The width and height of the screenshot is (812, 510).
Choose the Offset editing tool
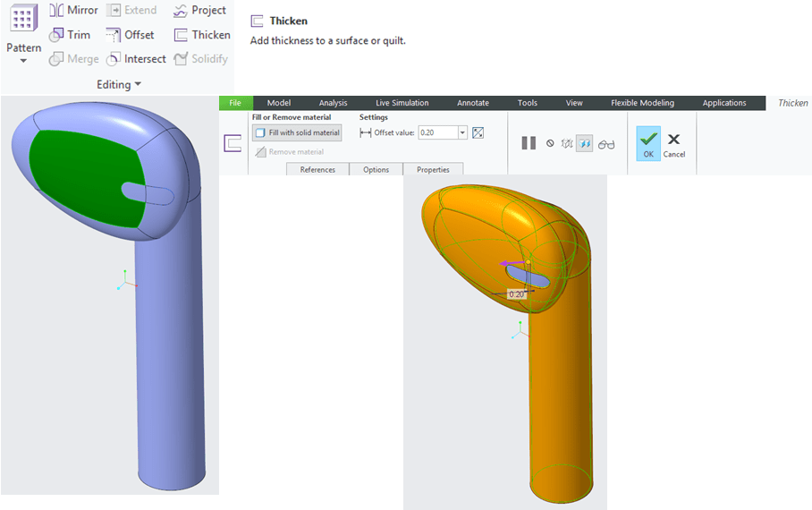[x=130, y=35]
